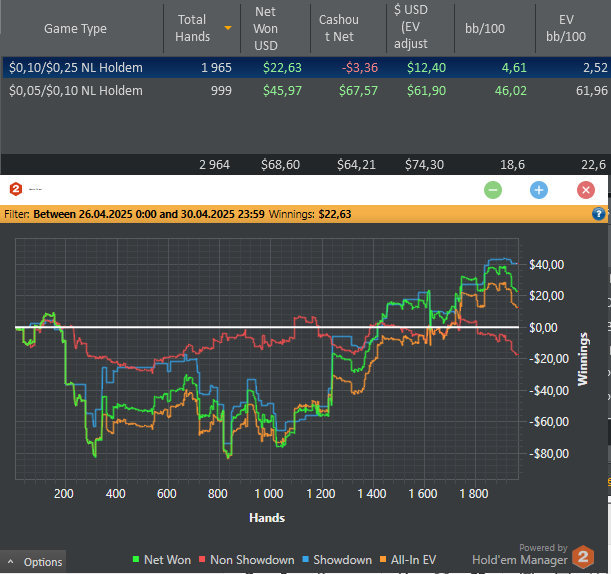
Task: Sort by the $ USD (EV adjust column header
Action: pyautogui.click(x=411, y=28)
